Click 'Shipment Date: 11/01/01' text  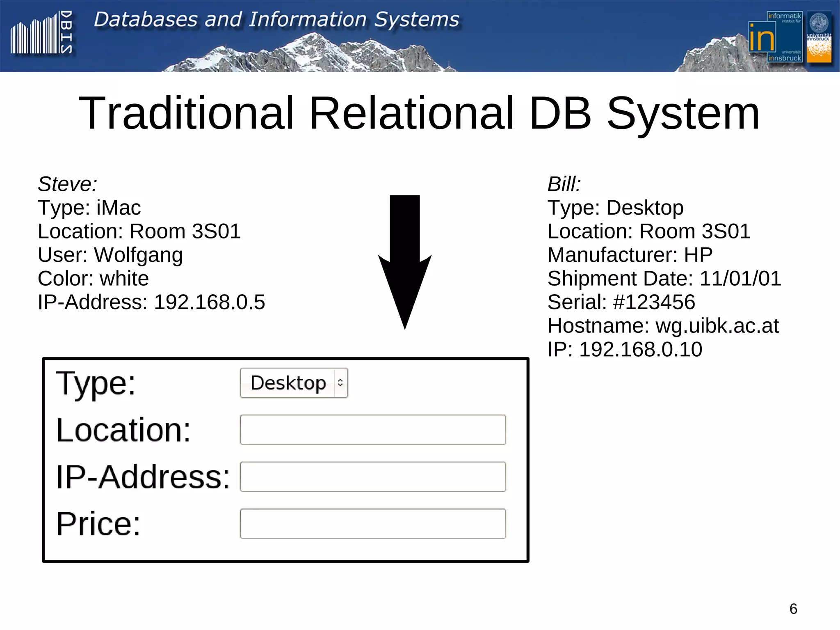[664, 279]
